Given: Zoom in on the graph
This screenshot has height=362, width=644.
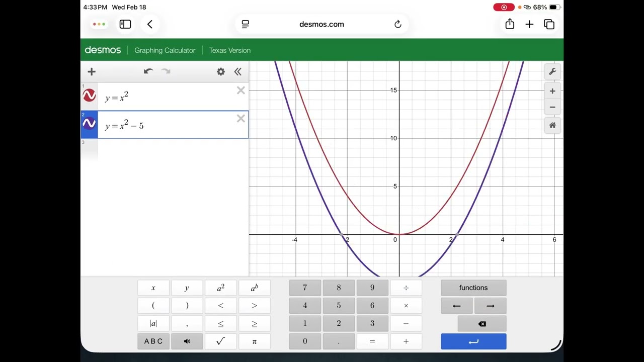Looking at the screenshot, I should pyautogui.click(x=552, y=91).
